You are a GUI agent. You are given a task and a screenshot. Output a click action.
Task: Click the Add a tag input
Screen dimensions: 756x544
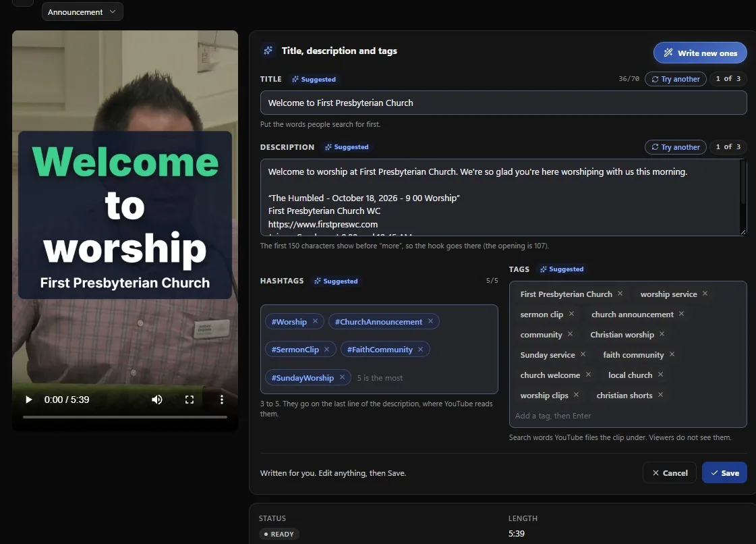(627, 416)
